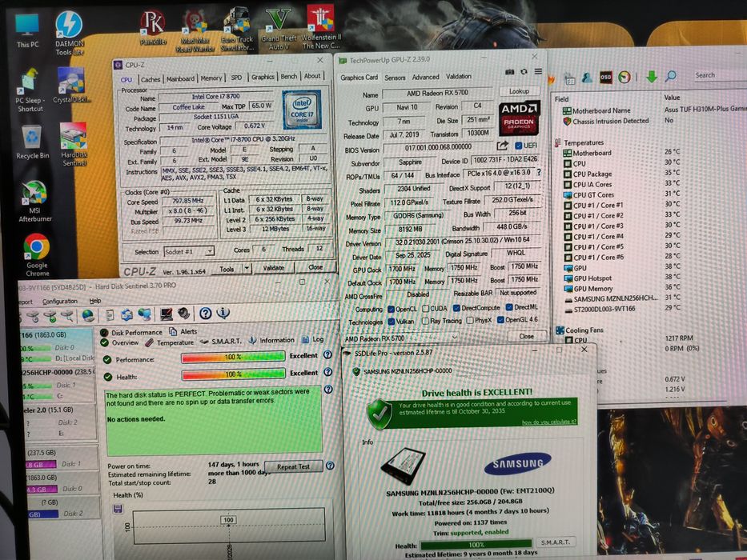747x560 pixels.
Task: Open AMD Radeon RX 5700 GPU selector dropdown
Action: coord(401,338)
